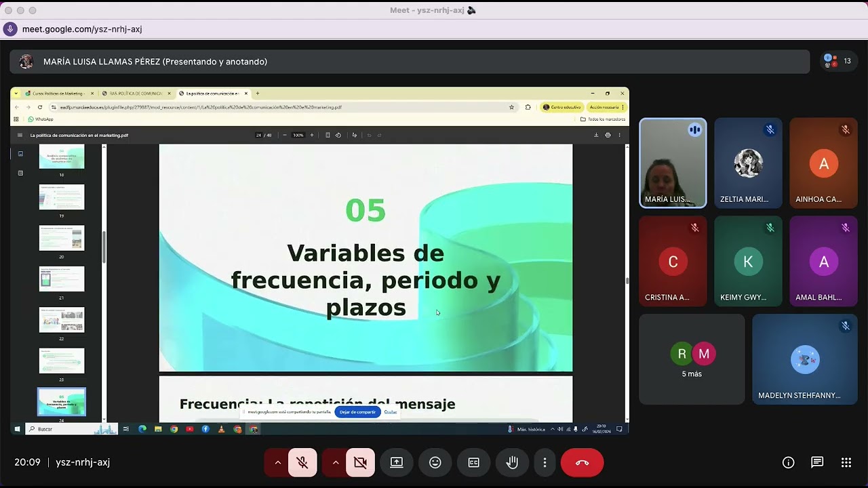Viewport: 868px width, 488px height.
Task: Click the tab search dropdown in shared browser
Action: click(x=16, y=94)
